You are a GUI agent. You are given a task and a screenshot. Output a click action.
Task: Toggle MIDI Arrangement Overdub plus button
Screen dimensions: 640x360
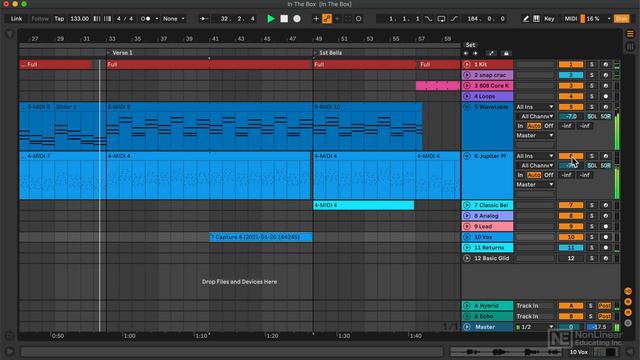coord(316,19)
